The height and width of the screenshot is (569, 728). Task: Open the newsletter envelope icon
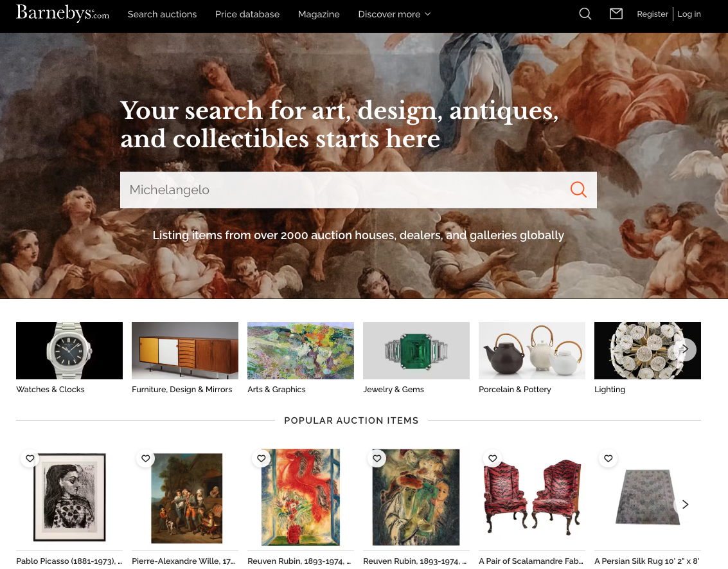click(x=616, y=14)
